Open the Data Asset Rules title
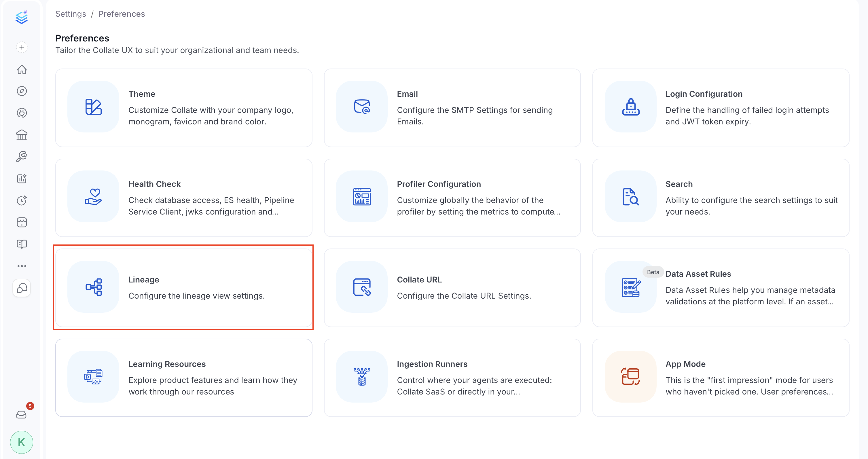 coord(698,274)
